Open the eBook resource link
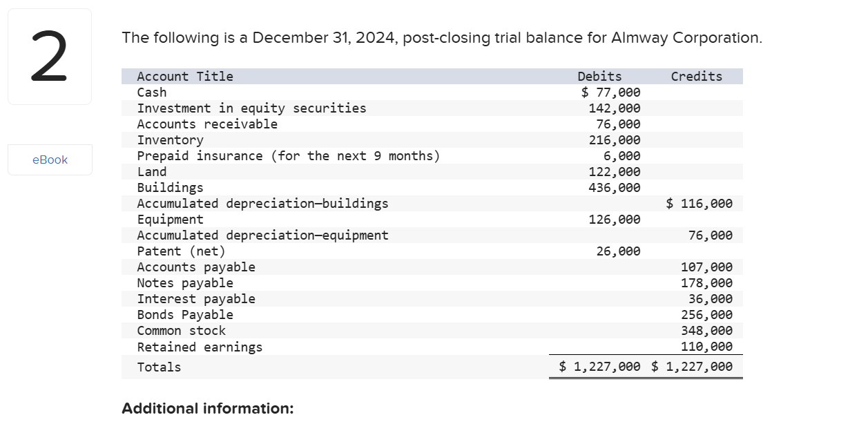 50,160
